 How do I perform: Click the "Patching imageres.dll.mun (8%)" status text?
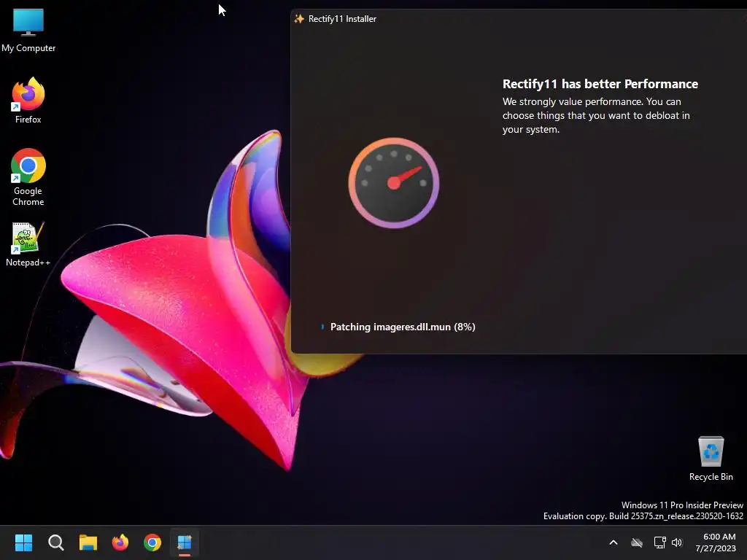[403, 327]
